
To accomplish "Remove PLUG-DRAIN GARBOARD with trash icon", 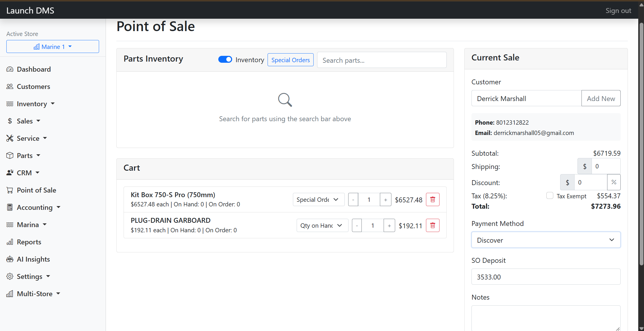I will [433, 225].
